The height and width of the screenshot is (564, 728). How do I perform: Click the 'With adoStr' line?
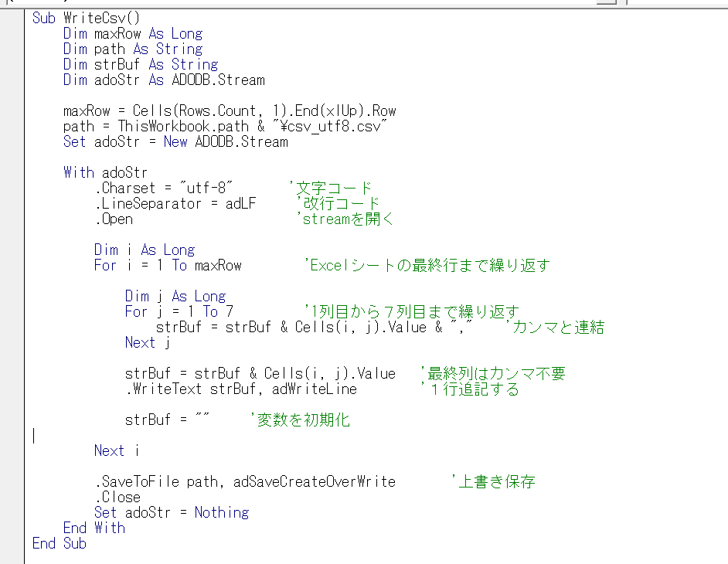tap(105, 173)
